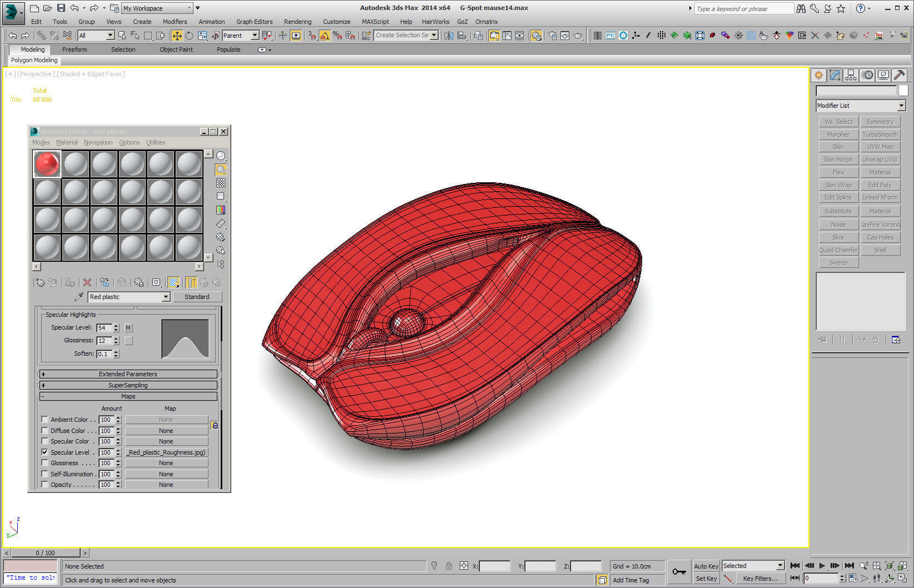Viewport: 914px width, 588px height.
Task: Click the teapot Render Production icon
Action: [x=578, y=36]
